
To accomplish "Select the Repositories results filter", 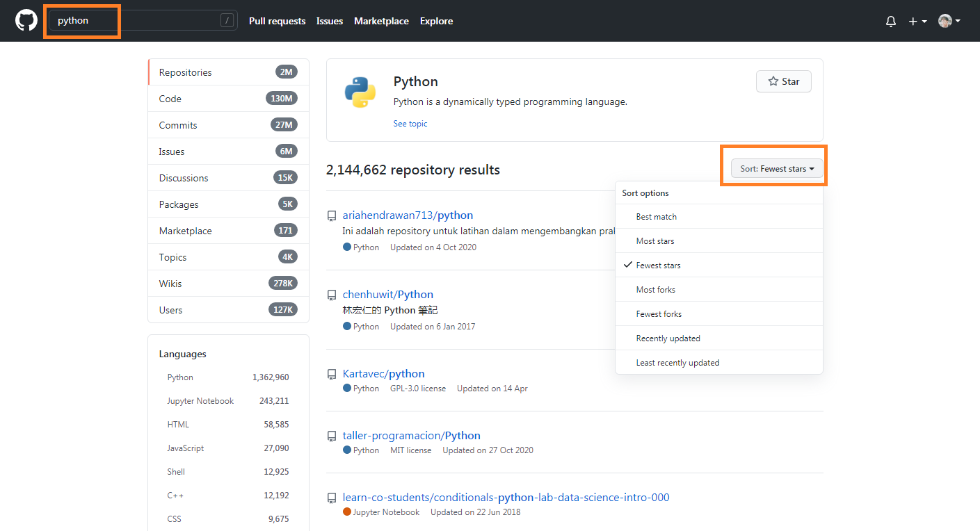I will pyautogui.click(x=228, y=72).
